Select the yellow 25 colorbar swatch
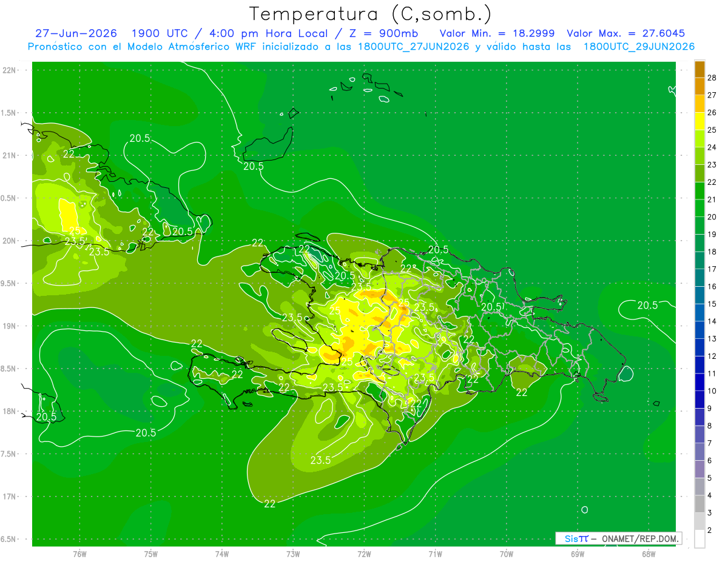The width and height of the screenshot is (728, 562). [x=699, y=121]
